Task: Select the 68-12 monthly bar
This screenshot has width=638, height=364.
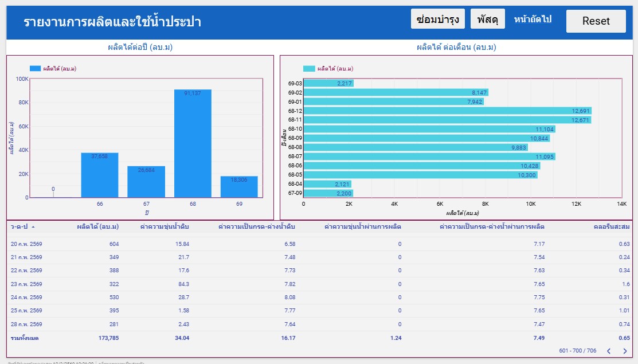Action: (448, 111)
